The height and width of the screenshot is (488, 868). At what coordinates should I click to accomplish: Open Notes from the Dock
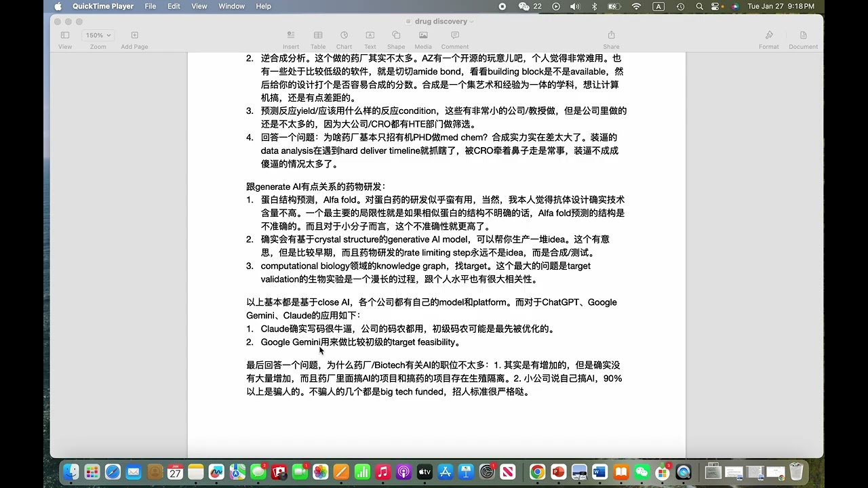coord(196,472)
